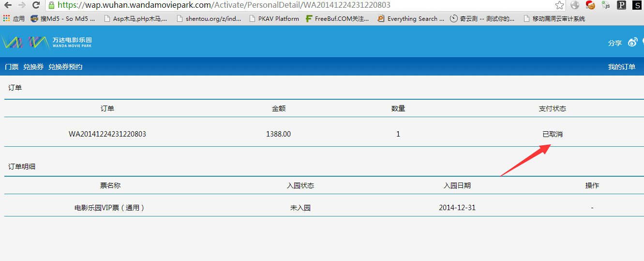644x261 pixels.
Task: Open the Asp木马,pHp木马 bookmark
Action: pyautogui.click(x=135, y=19)
